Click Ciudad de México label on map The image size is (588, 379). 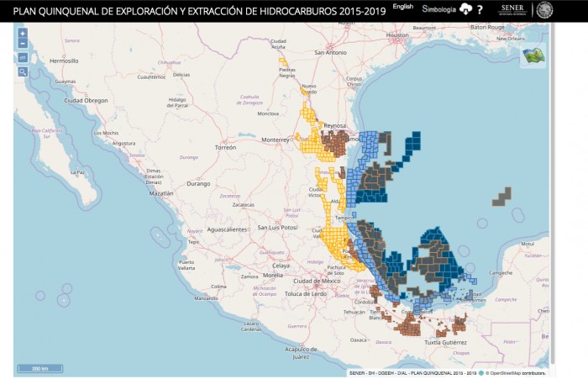tap(314, 281)
